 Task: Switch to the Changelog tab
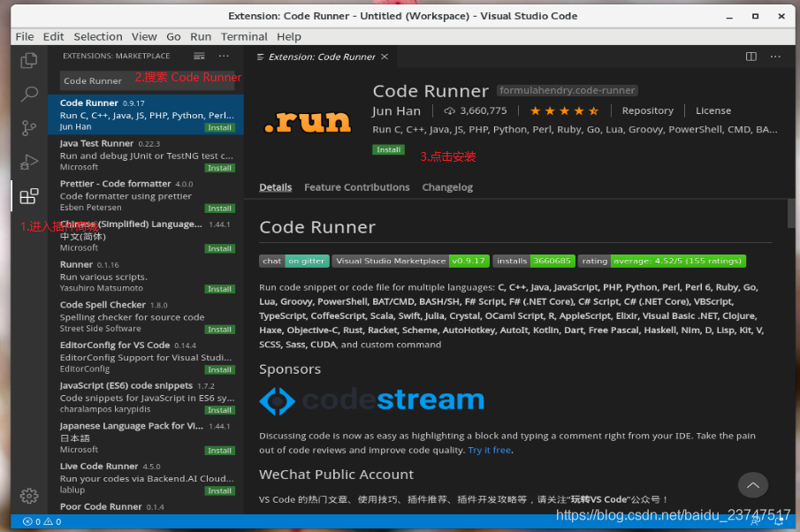tap(447, 187)
